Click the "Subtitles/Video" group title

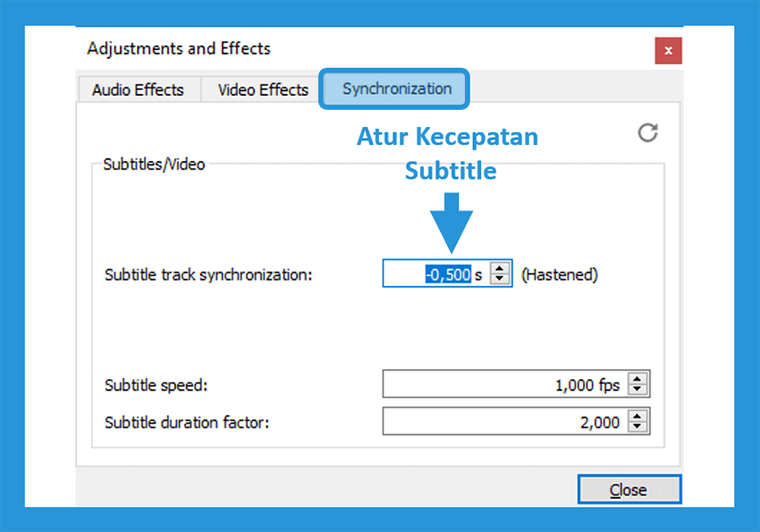[154, 165]
